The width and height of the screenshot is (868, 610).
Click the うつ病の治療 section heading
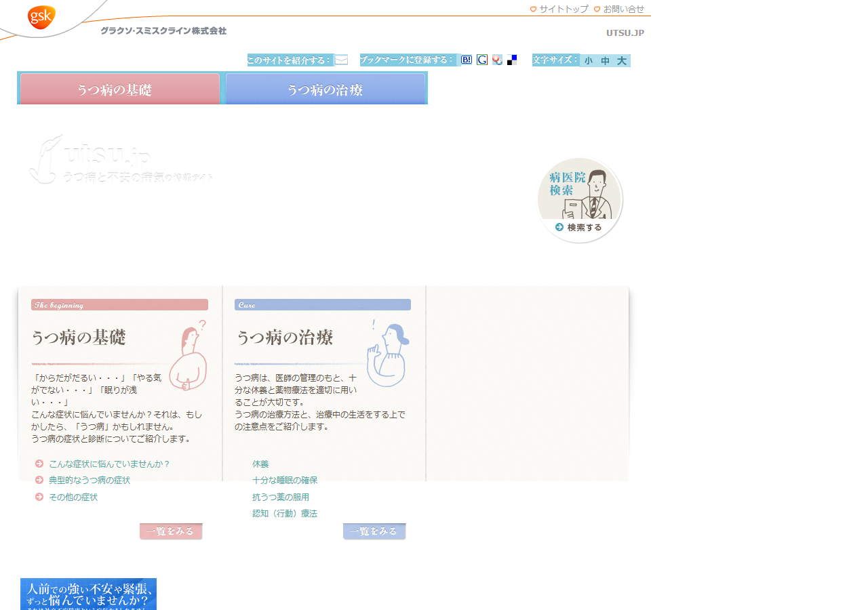pyautogui.click(x=284, y=337)
